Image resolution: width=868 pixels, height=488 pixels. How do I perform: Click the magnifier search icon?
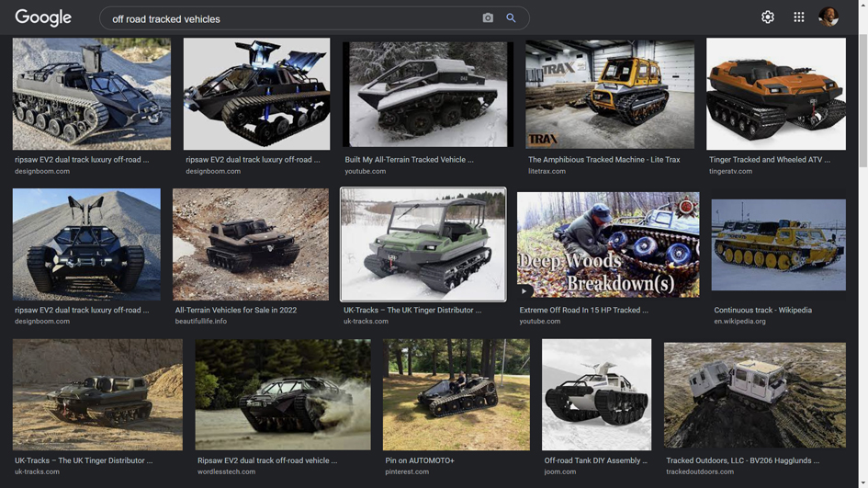511,18
